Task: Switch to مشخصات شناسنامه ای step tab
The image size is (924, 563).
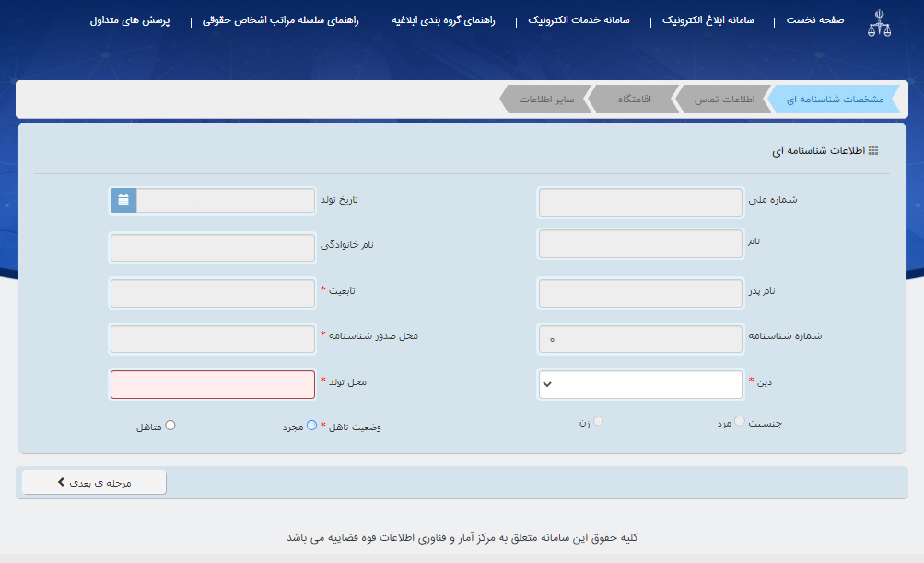Action: pyautogui.click(x=835, y=99)
